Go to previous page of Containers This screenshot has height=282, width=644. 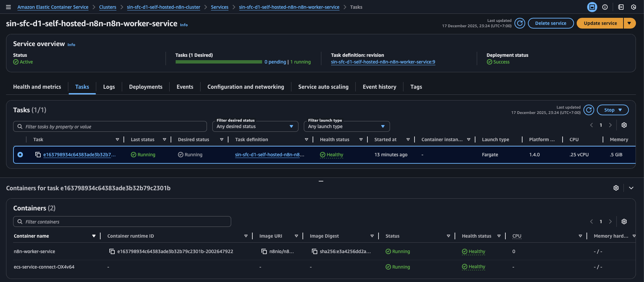[x=592, y=221]
